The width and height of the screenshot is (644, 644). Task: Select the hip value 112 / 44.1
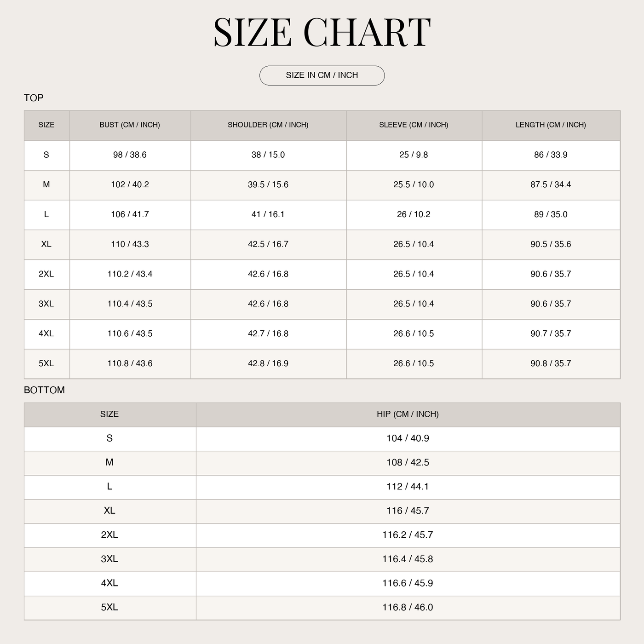click(x=408, y=487)
